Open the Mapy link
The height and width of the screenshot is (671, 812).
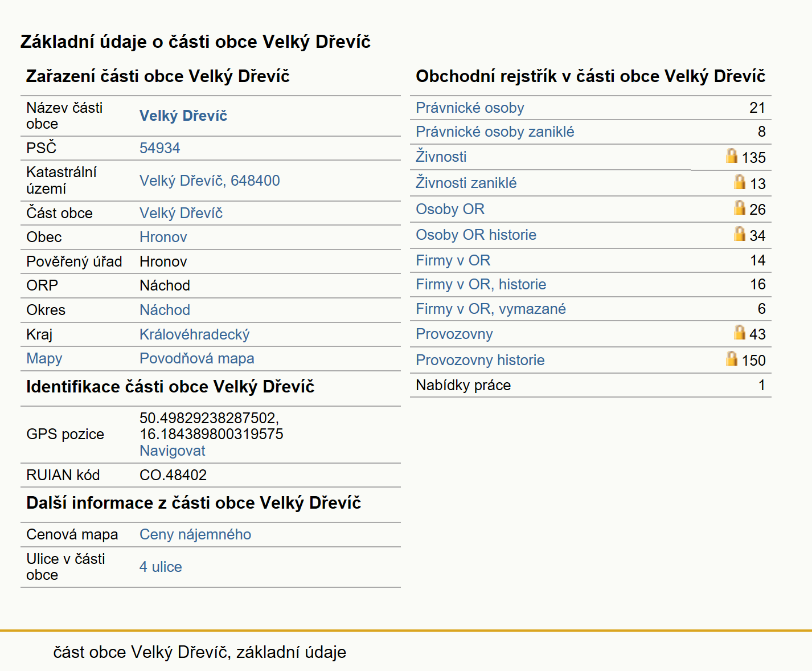pos(44,358)
